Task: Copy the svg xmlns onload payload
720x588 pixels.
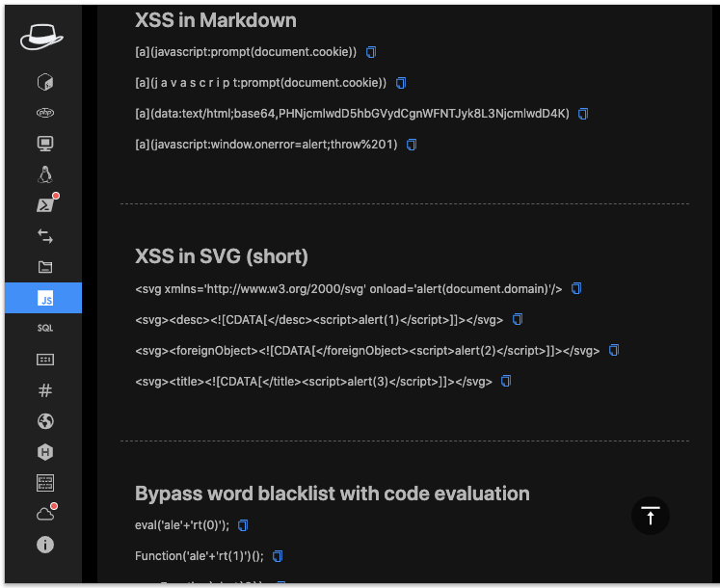Action: pos(576,288)
